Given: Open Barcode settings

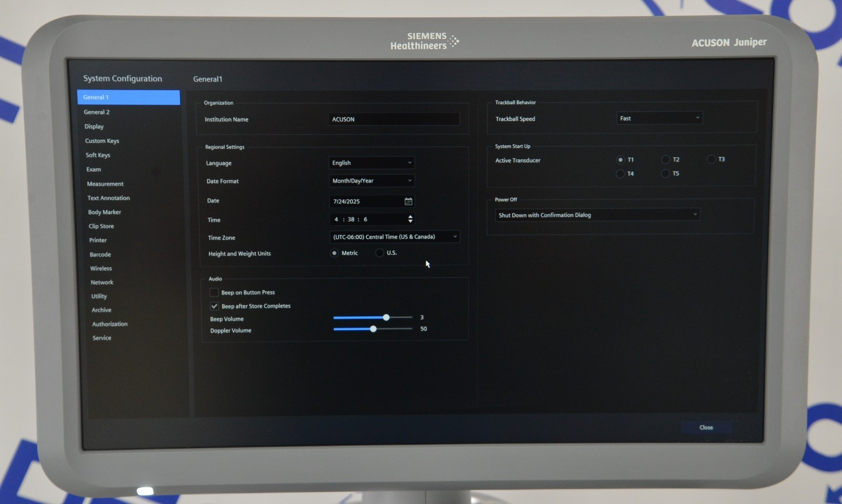Looking at the screenshot, I should click(x=100, y=255).
